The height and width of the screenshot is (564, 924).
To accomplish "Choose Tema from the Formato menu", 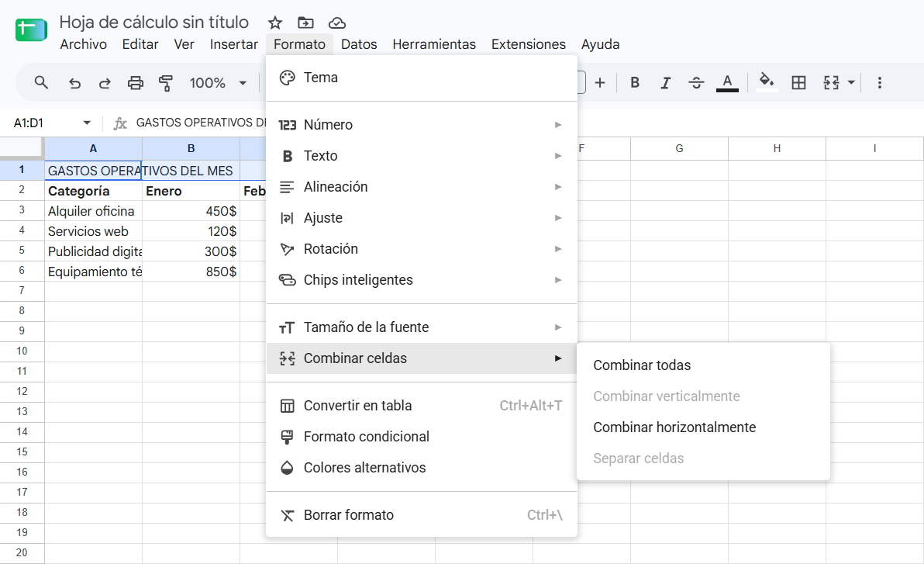I will point(422,78).
